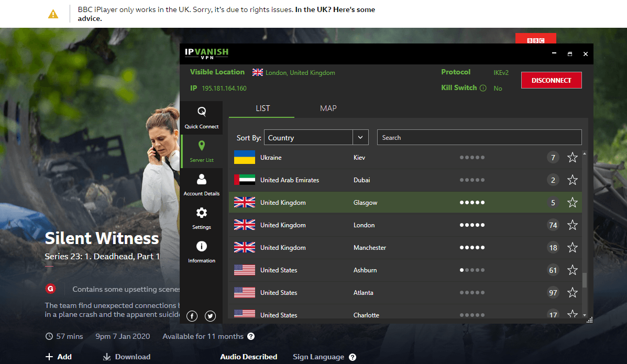Click scrollbar down arrow in server list
627x364 pixels.
585,315
